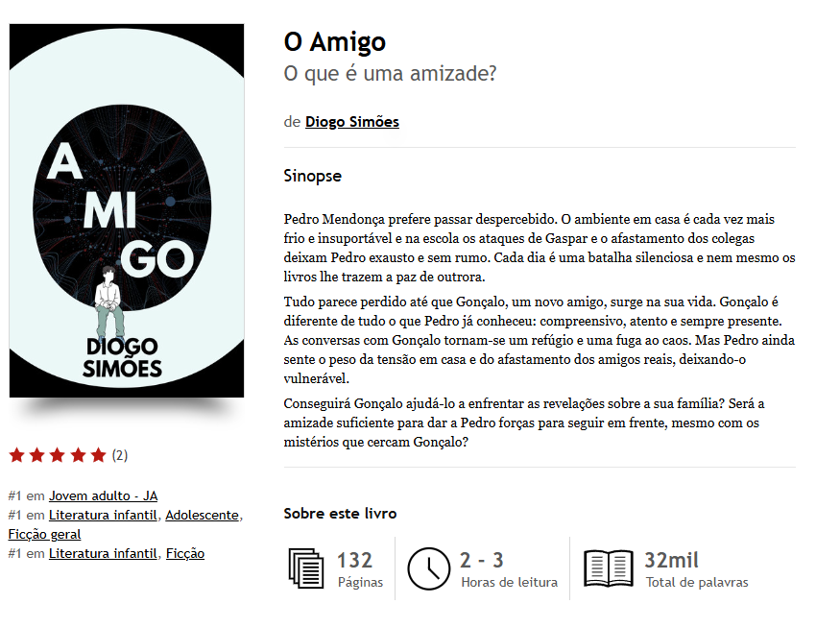This screenshot has width=840, height=628.
Task: Click the first red rating star
Action: (17, 455)
